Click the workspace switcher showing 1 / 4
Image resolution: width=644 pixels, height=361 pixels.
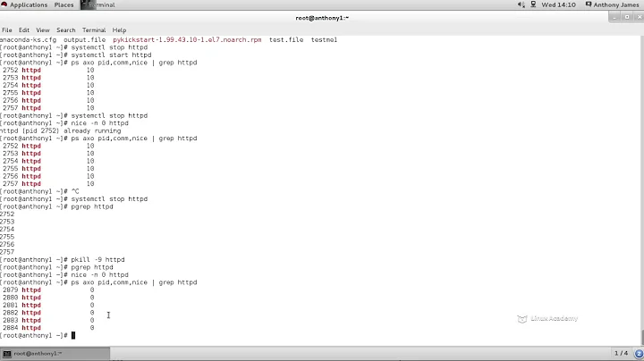621,353
